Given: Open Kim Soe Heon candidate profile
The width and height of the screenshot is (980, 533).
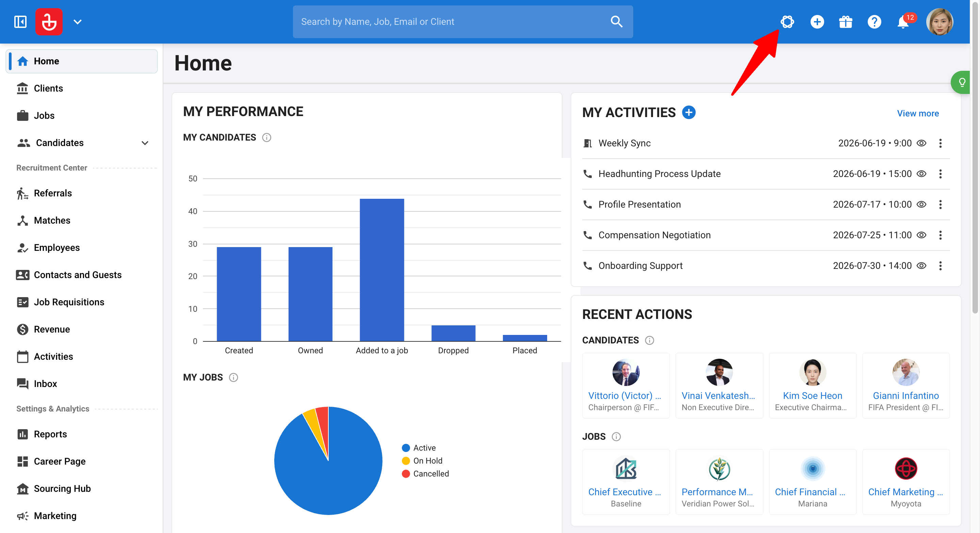Looking at the screenshot, I should (x=812, y=395).
